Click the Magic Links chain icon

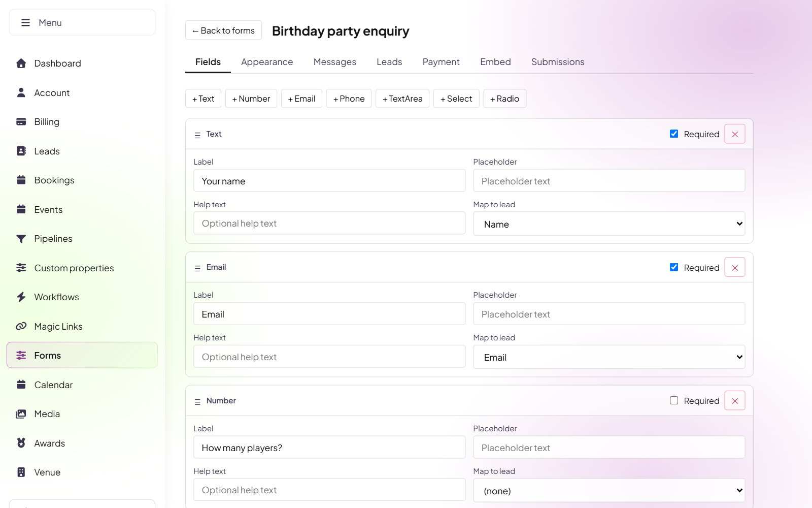tap(21, 326)
